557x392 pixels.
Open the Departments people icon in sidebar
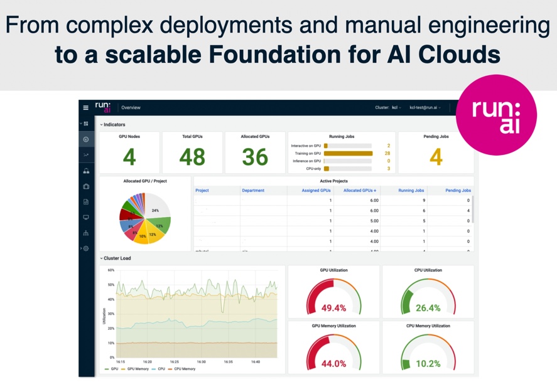click(x=86, y=171)
